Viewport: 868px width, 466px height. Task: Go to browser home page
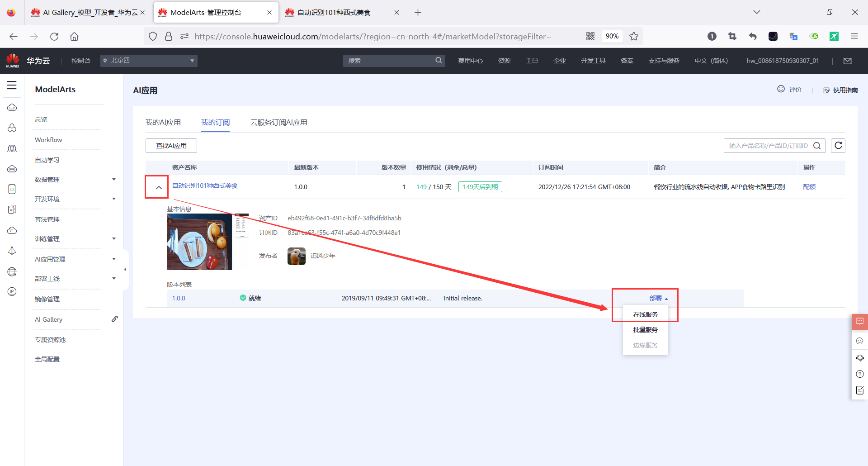(x=74, y=37)
